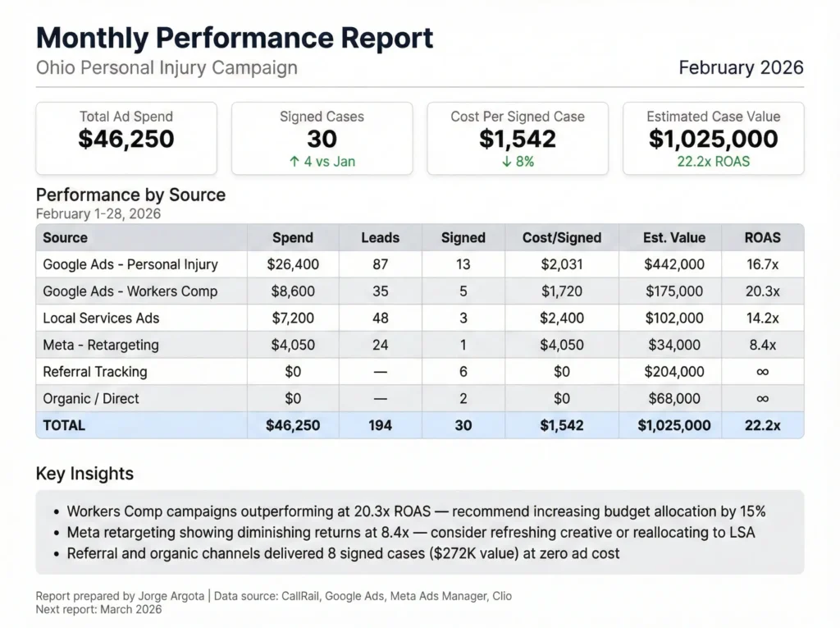
Task: Click the Spend column header
Action: (293, 237)
